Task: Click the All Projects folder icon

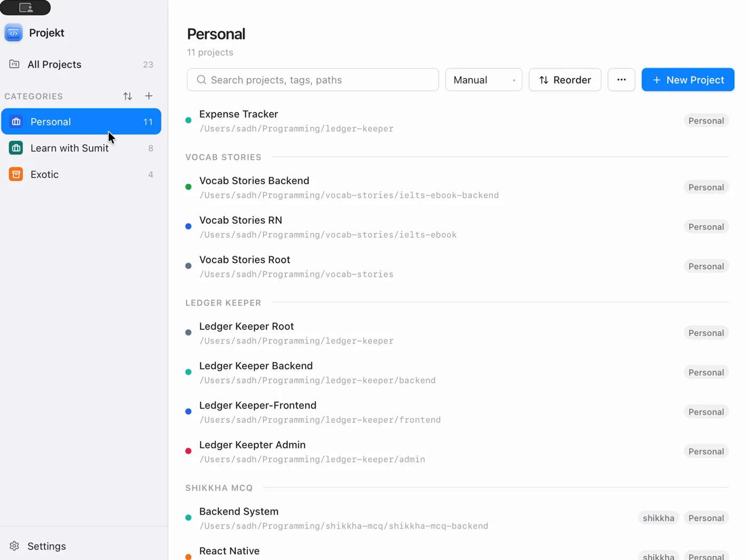Action: click(14, 64)
